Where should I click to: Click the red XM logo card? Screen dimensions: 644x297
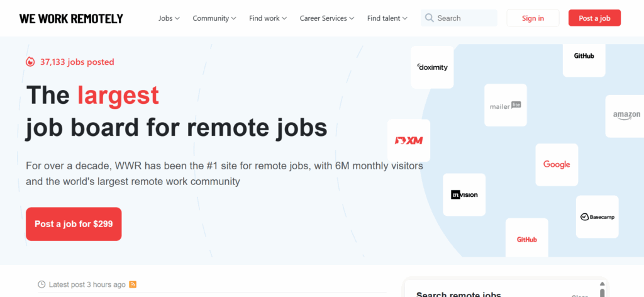click(408, 140)
